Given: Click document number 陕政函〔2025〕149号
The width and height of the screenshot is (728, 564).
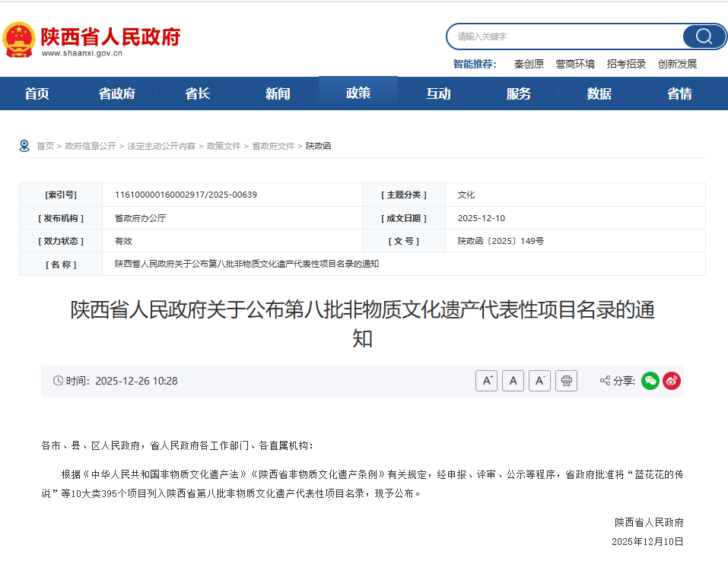Looking at the screenshot, I should [x=501, y=241].
